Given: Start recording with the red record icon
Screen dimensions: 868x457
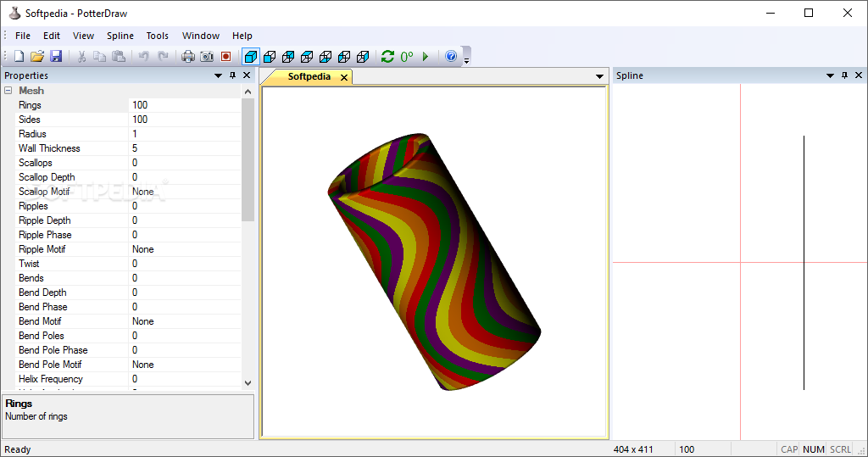Looking at the screenshot, I should [225, 57].
